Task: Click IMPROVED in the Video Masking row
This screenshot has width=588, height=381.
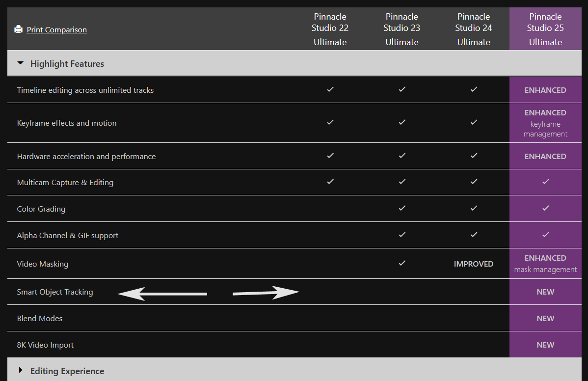Action: click(x=474, y=264)
